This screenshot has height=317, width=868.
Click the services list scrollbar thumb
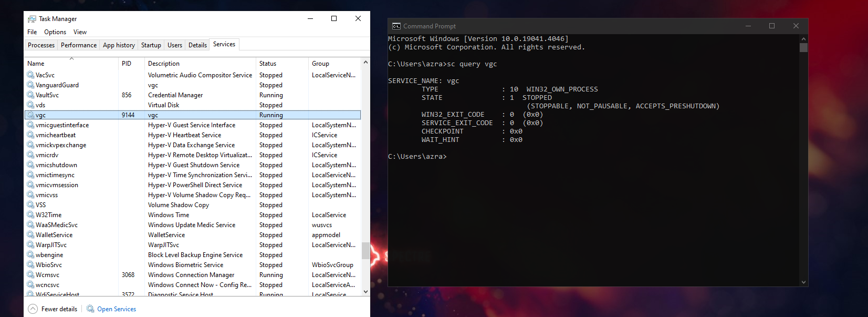click(365, 250)
